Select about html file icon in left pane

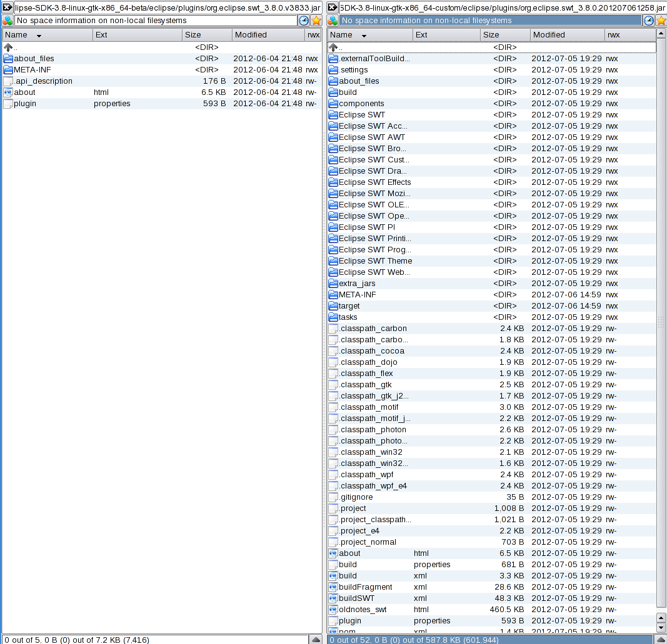[8, 92]
